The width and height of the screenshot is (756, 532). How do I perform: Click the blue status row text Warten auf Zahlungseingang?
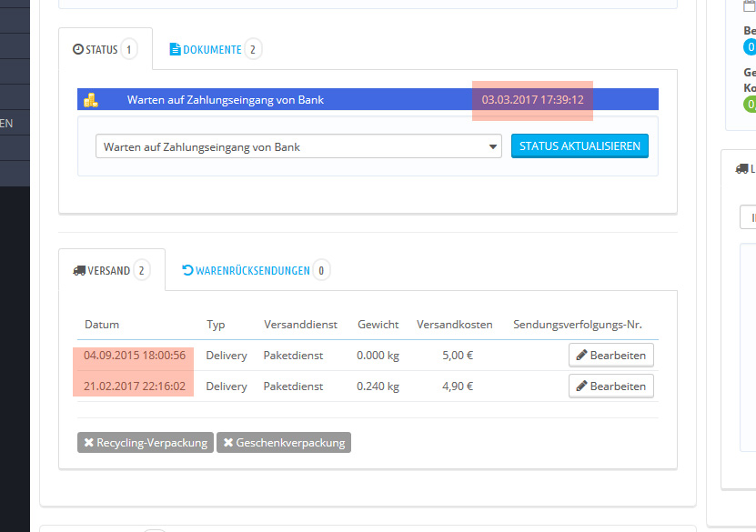pos(225,100)
